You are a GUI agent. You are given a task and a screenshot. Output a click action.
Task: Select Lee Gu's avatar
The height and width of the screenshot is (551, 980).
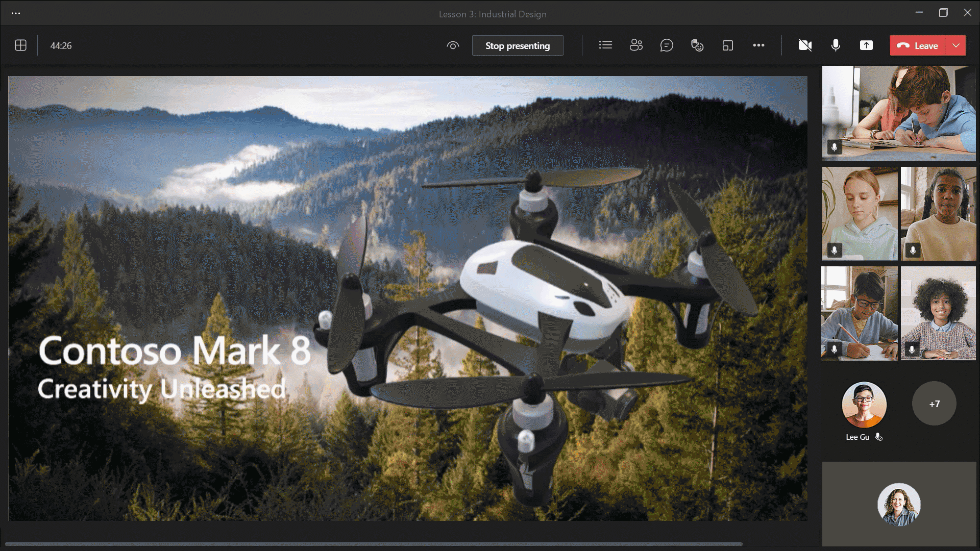pyautogui.click(x=864, y=405)
